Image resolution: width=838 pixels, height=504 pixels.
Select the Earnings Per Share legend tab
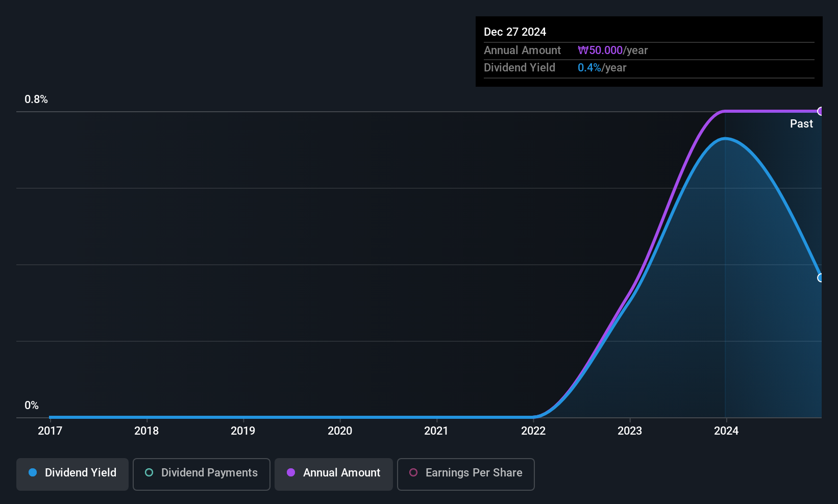465,474
